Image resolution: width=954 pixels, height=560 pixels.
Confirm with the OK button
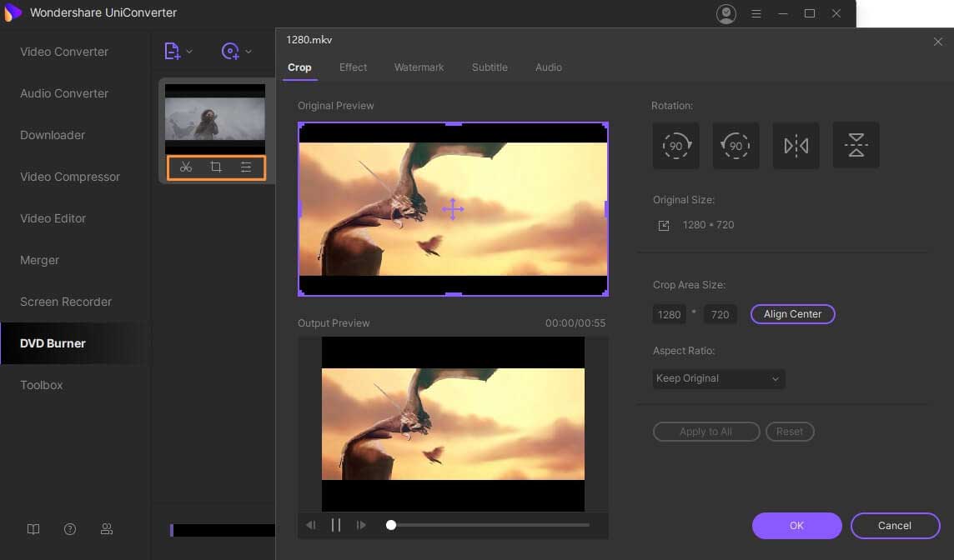coord(796,526)
